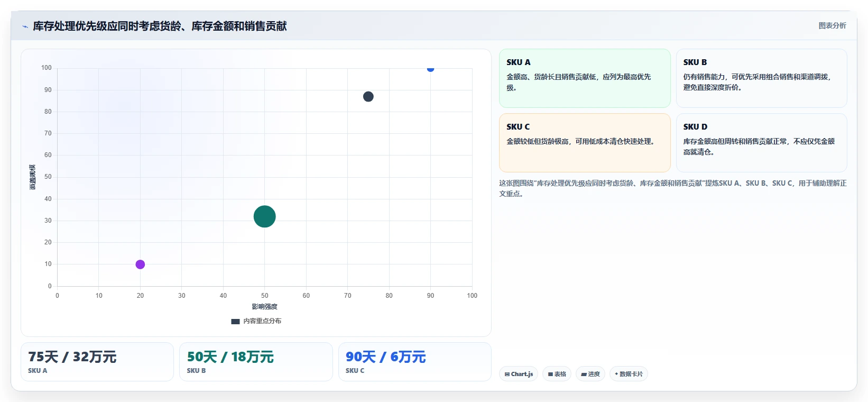
Task: Click the 图表分析 label in header
Action: pyautogui.click(x=832, y=25)
